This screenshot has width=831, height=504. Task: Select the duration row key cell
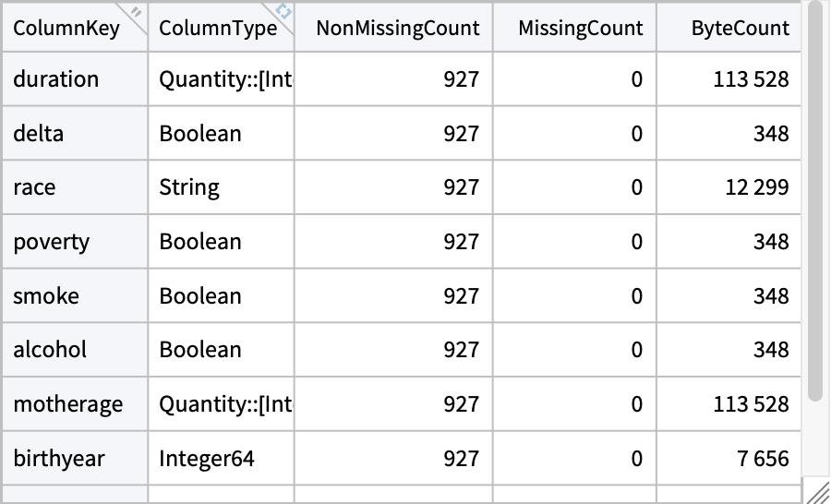coord(56,79)
